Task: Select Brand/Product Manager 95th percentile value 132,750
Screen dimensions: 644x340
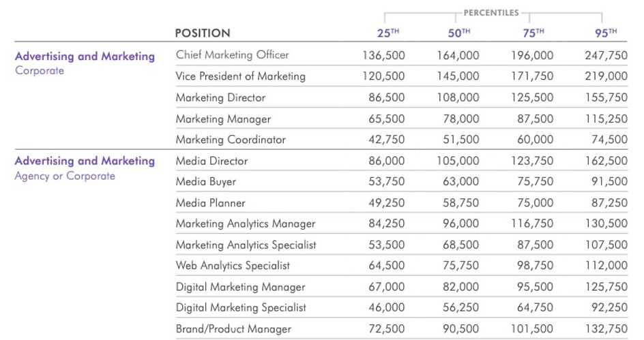Action: [x=606, y=329]
